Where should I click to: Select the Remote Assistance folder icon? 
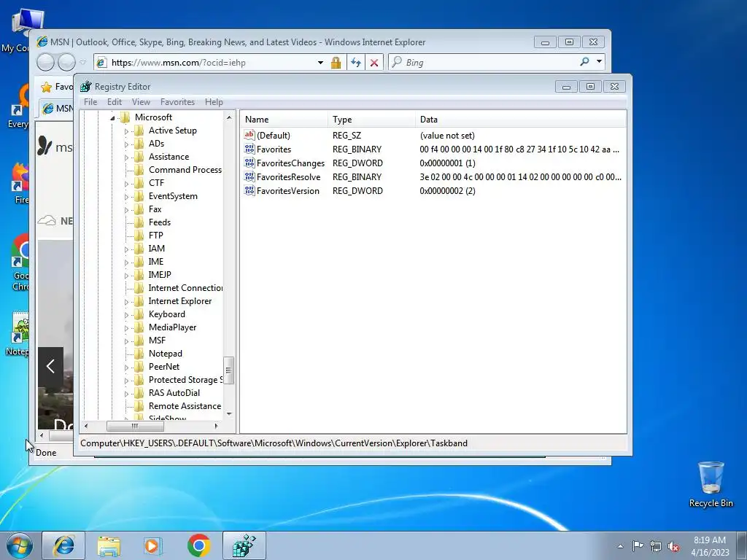pyautogui.click(x=139, y=405)
